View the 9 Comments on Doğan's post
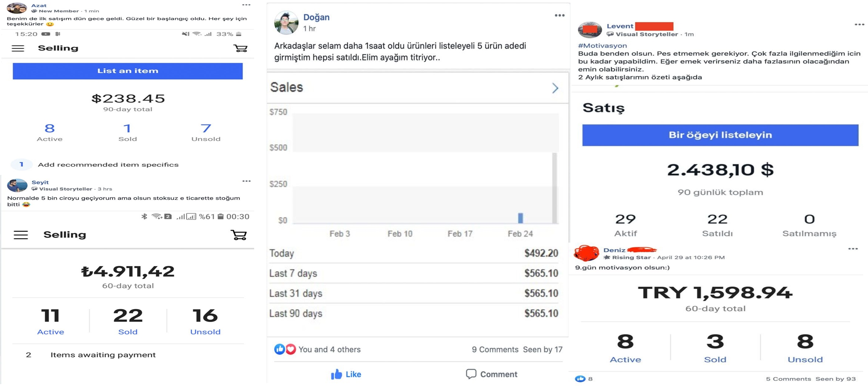868x386 pixels. (x=495, y=350)
